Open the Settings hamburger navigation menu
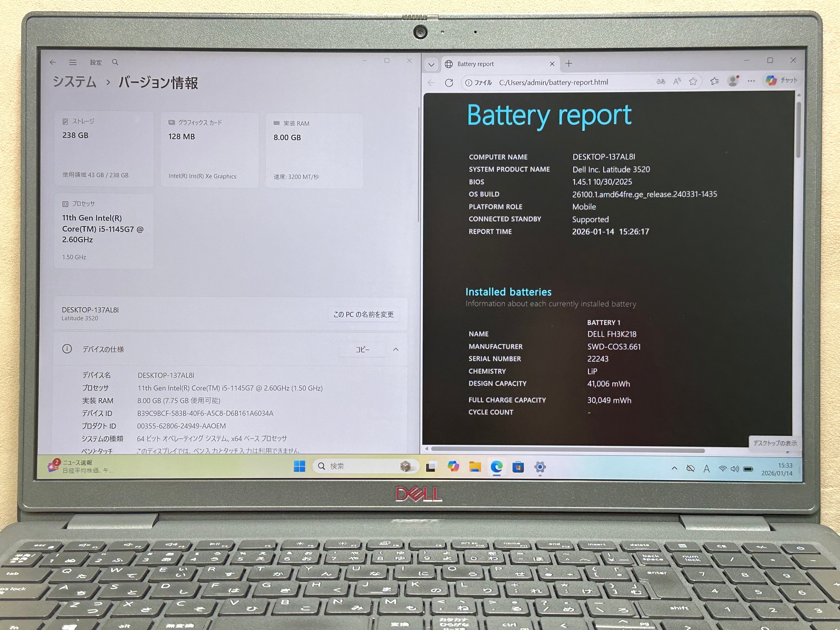Screen dimensions: 840x630 tap(73, 62)
